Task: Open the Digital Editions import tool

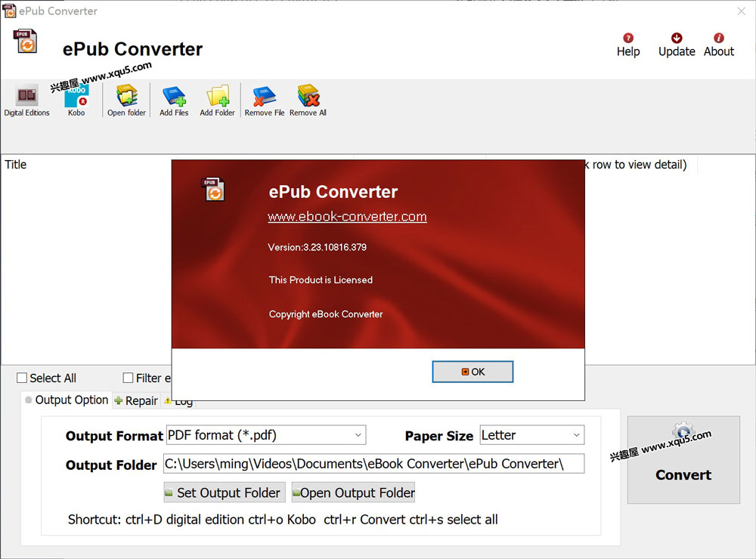Action: [x=26, y=100]
